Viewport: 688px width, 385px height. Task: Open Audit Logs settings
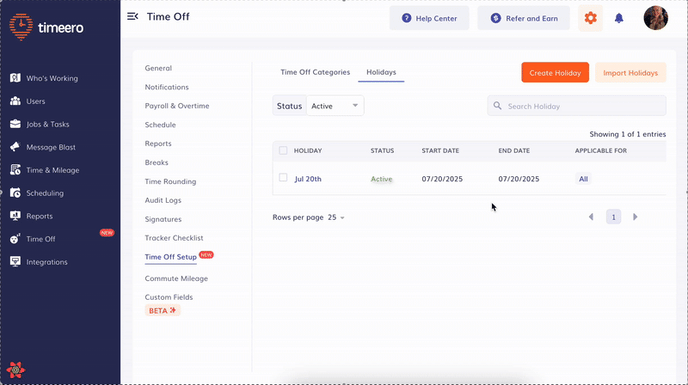[163, 200]
